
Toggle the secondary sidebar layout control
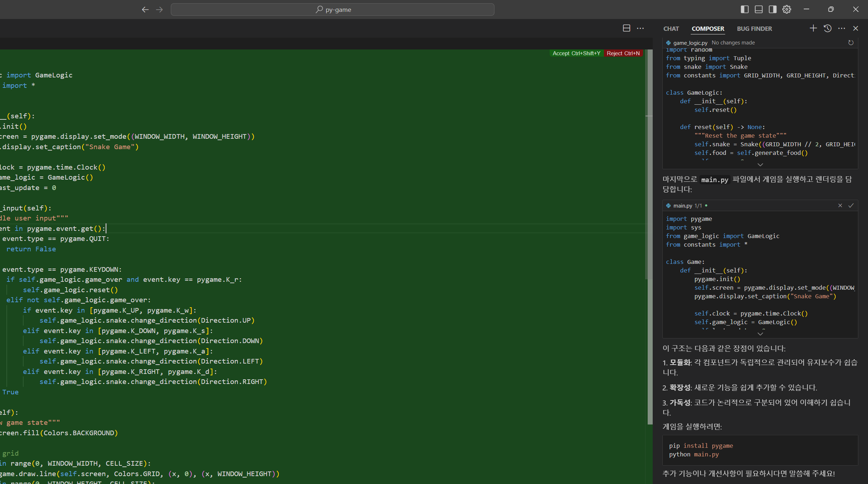[772, 9]
